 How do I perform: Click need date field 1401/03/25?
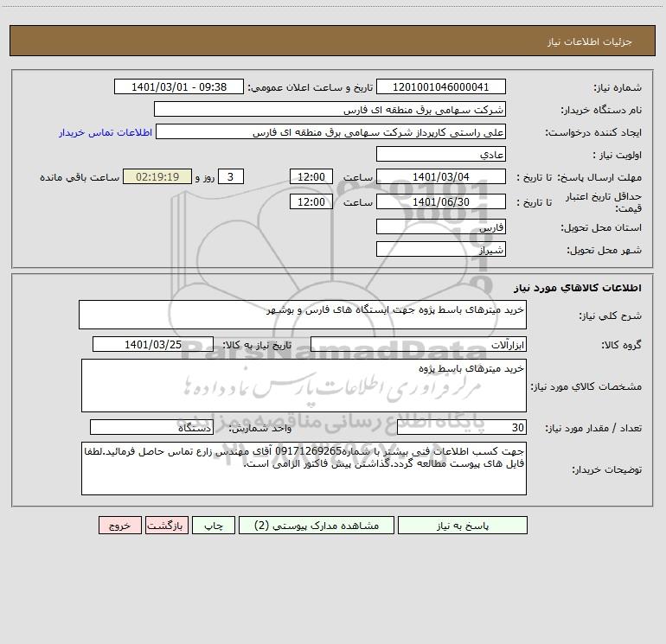coord(153,344)
